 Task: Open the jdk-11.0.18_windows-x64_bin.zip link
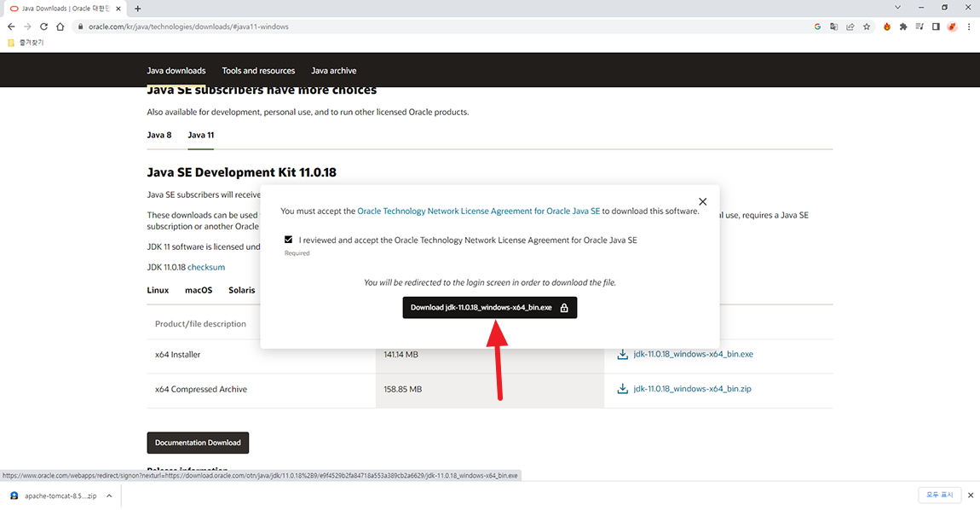(692, 389)
